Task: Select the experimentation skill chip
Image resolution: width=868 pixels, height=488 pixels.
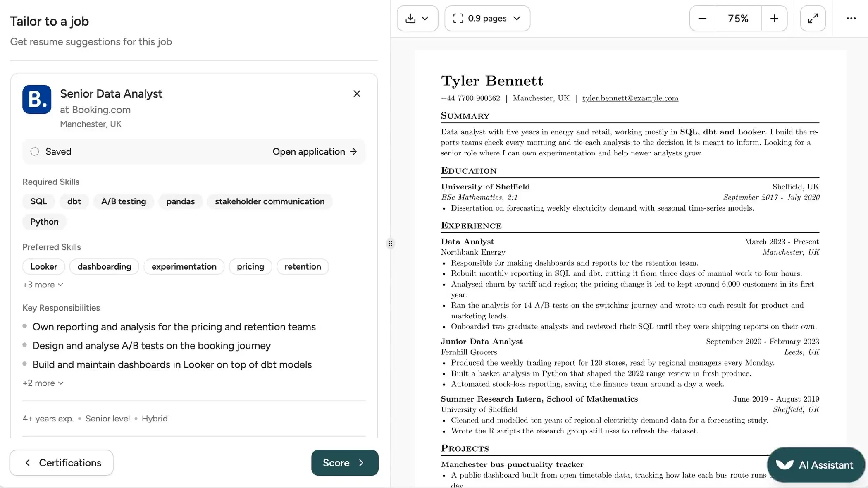Action: point(184,267)
